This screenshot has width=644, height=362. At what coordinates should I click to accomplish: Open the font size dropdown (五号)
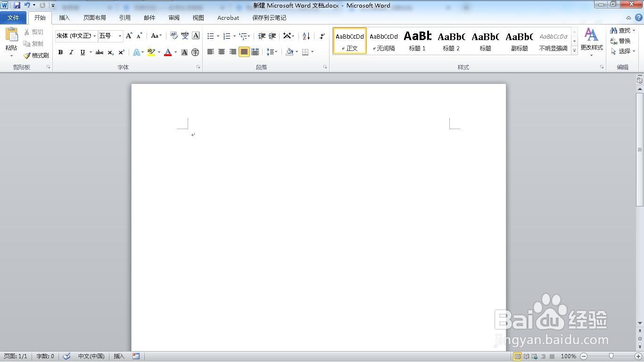[x=120, y=36]
